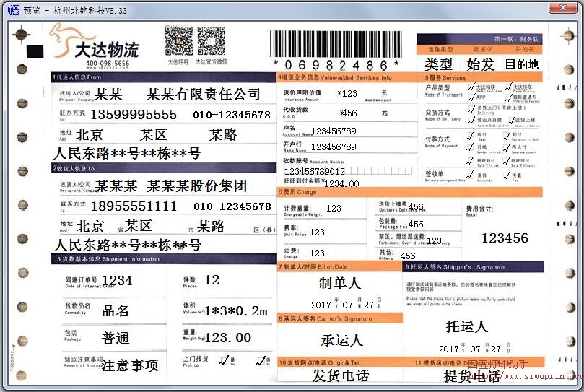
Task: Click the shipper signature 托运人
Action: click(x=466, y=326)
